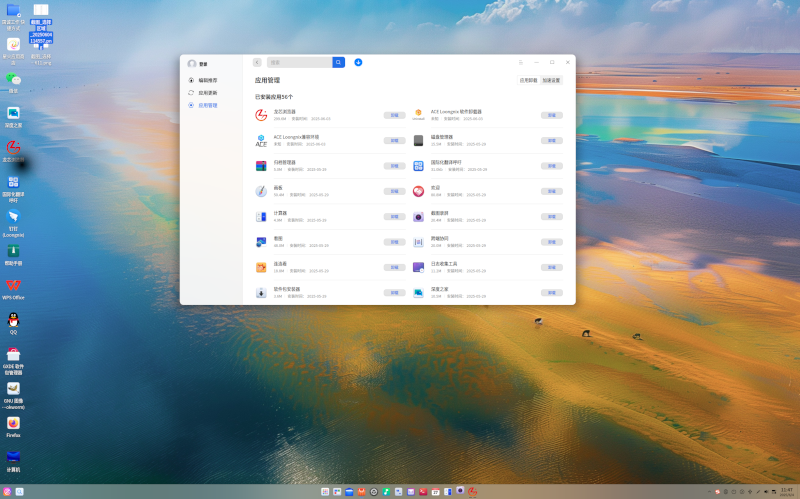800x499 pixels.
Task: Select the 帮助手册 desktop icon
Action: [x=13, y=255]
